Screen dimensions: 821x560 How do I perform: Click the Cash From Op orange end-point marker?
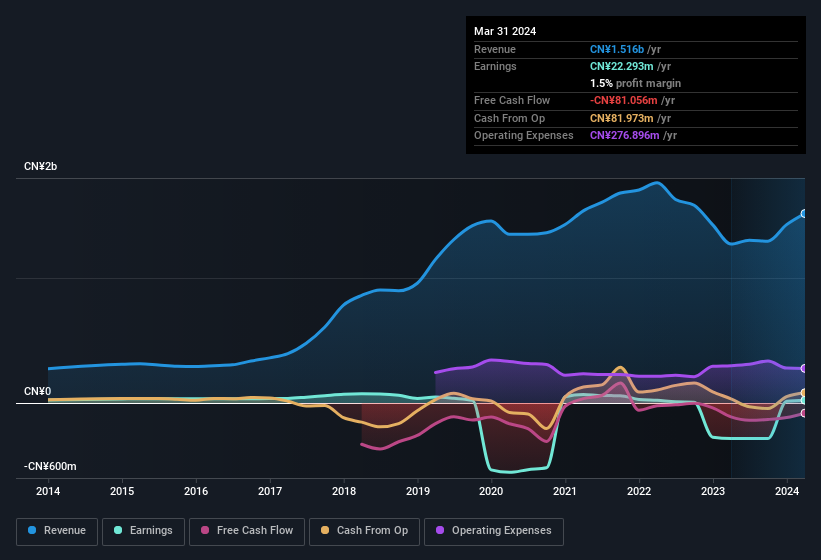coord(804,393)
